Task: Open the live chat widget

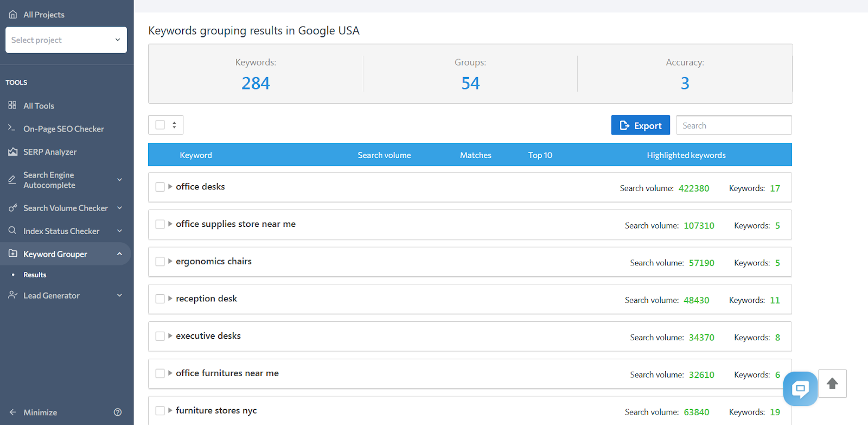Action: coord(800,388)
